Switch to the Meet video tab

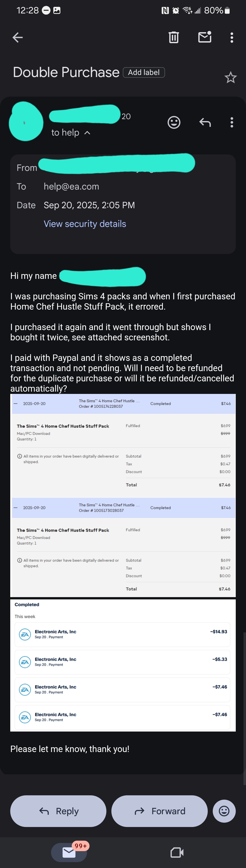pyautogui.click(x=177, y=853)
